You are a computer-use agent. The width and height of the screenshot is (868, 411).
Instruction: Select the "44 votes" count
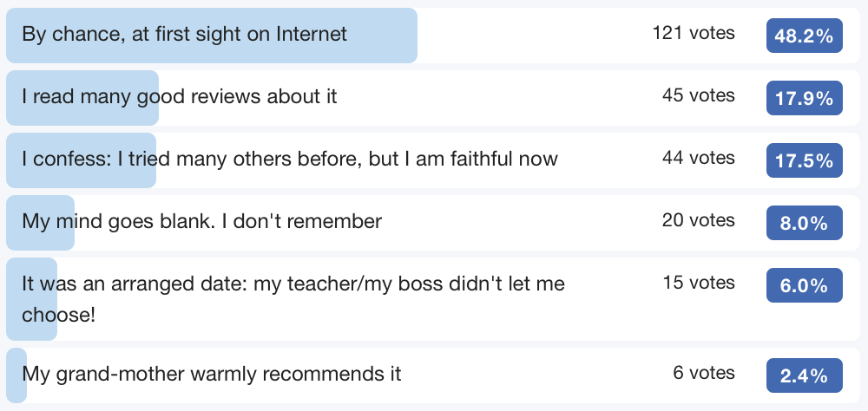click(699, 158)
